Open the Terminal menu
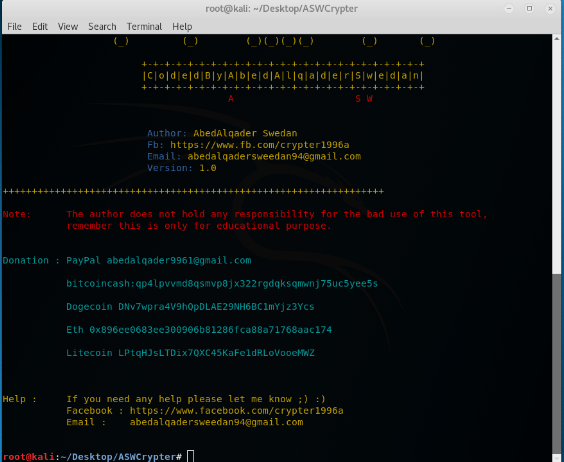Screen dimensions: 564x462 click(x=144, y=27)
